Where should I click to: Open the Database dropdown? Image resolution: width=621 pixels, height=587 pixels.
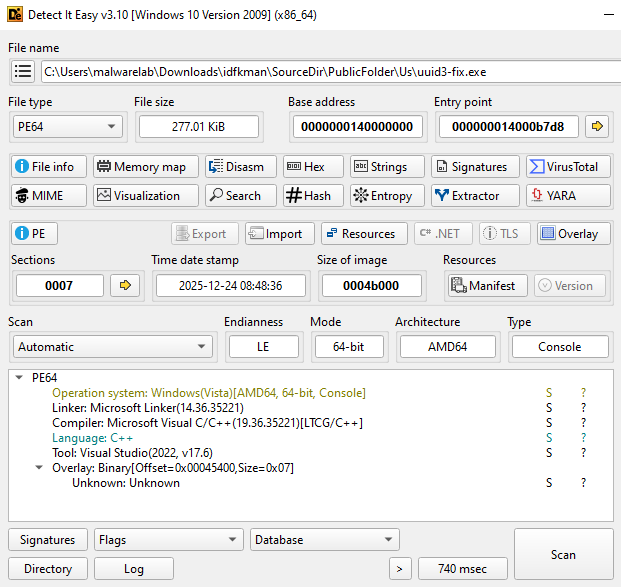click(324, 540)
